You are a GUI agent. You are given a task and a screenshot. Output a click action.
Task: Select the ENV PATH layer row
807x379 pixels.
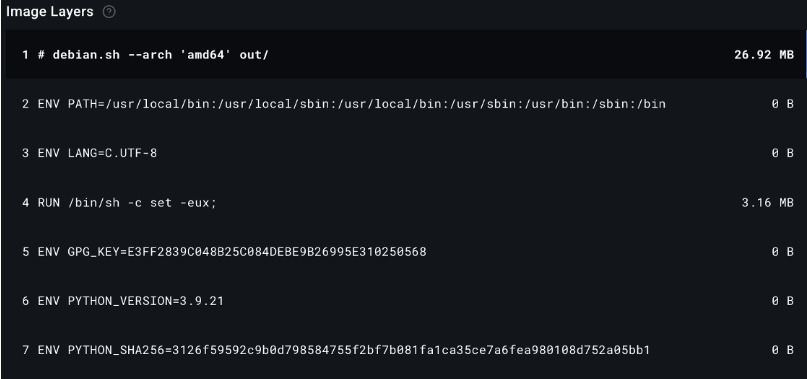(406, 104)
